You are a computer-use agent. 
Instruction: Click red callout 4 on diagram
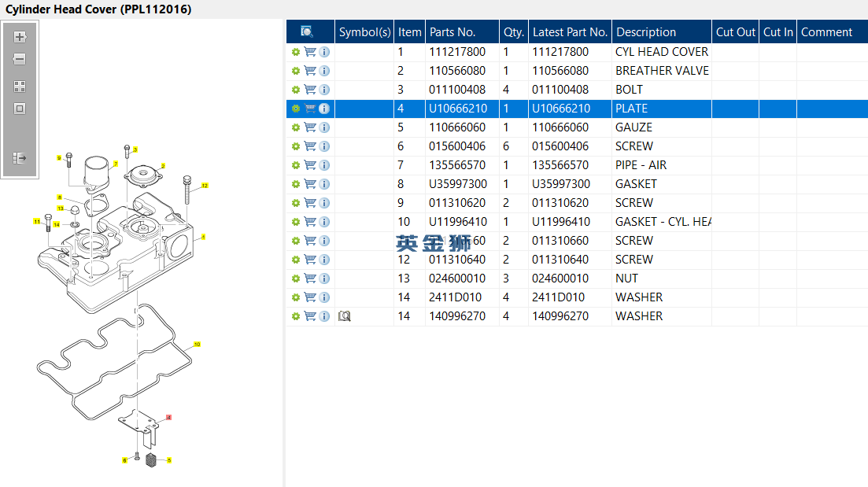[168, 418]
